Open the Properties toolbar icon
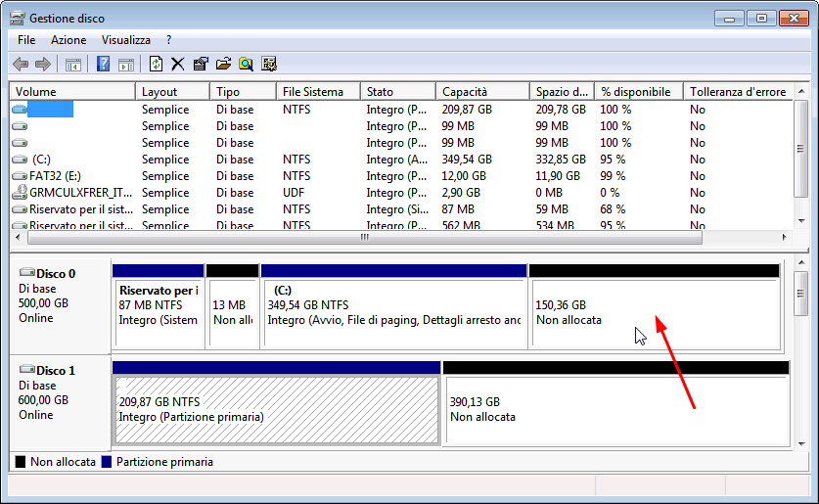The image size is (819, 504). pyautogui.click(x=201, y=65)
